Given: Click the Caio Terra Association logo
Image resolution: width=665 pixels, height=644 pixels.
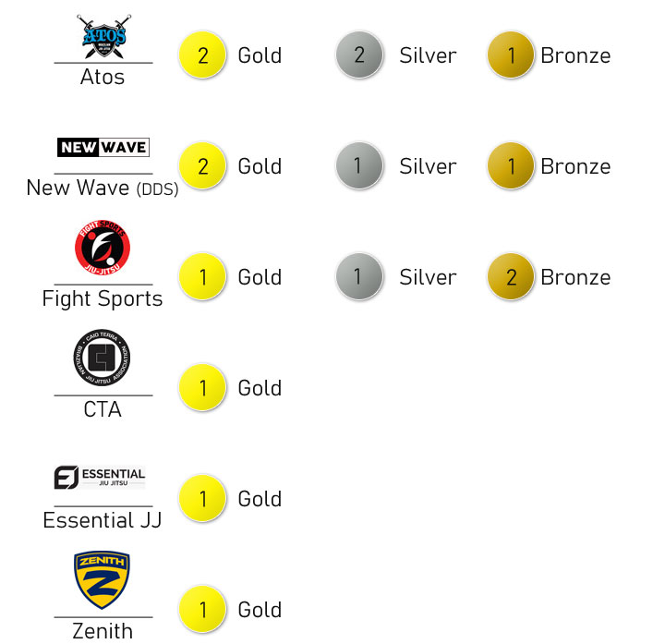Looking at the screenshot, I should coord(102,358).
